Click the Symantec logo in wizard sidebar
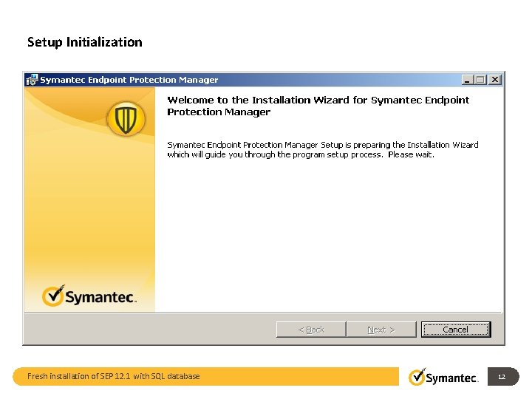Viewport: 532px width, 399px height. (89, 296)
